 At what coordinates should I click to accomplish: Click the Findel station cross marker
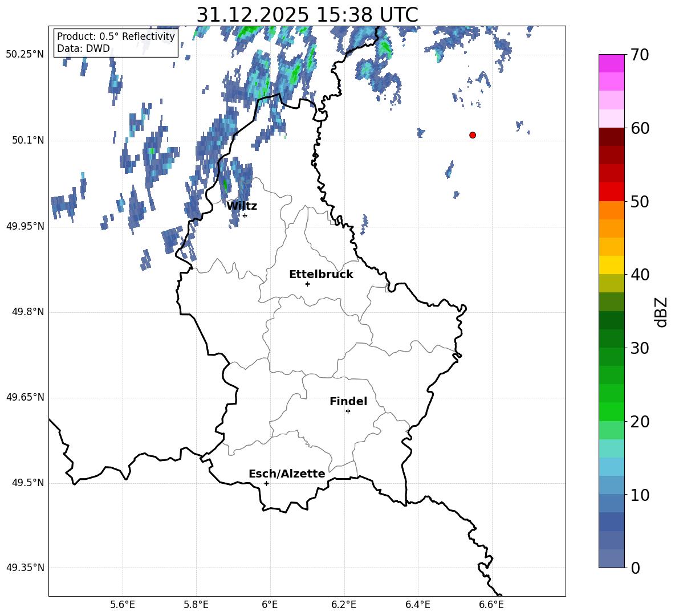tap(348, 411)
